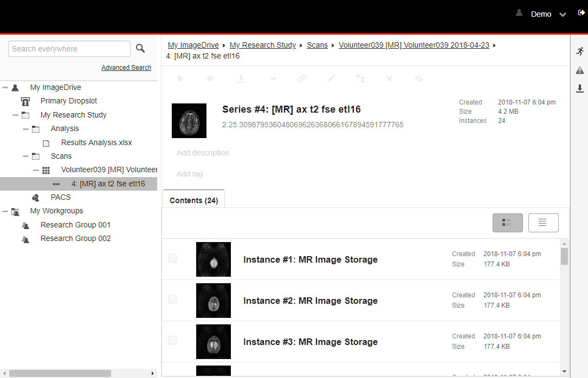Collapse the My Research Study folder
The width and height of the screenshot is (588, 378).
coord(15,115)
